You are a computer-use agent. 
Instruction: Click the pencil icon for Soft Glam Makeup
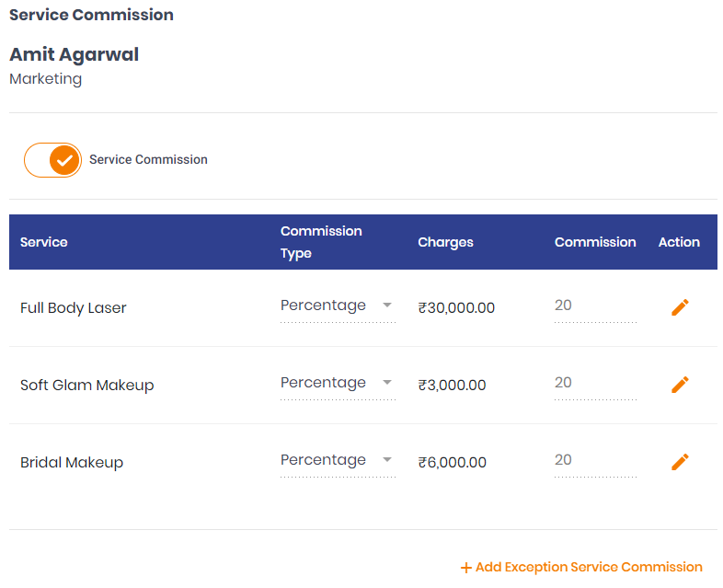point(680,385)
